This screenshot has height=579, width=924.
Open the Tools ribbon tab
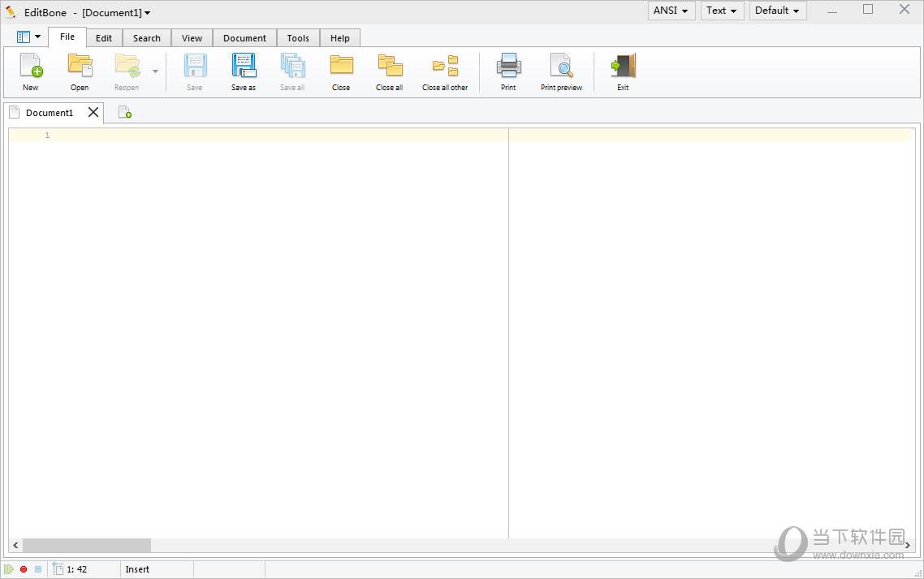(298, 37)
